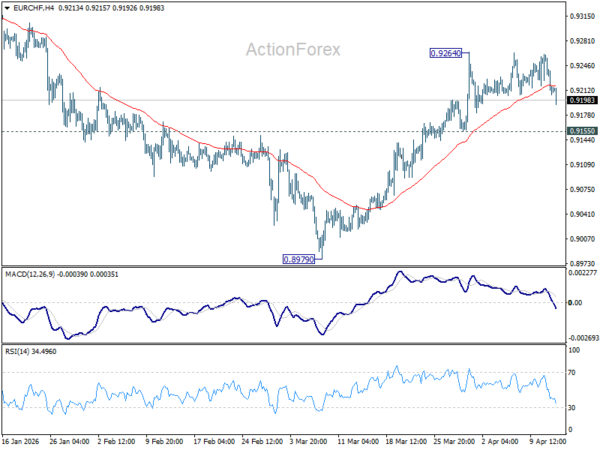Select the 0.89730 price axis value
The height and width of the screenshot is (450, 600).
point(582,264)
